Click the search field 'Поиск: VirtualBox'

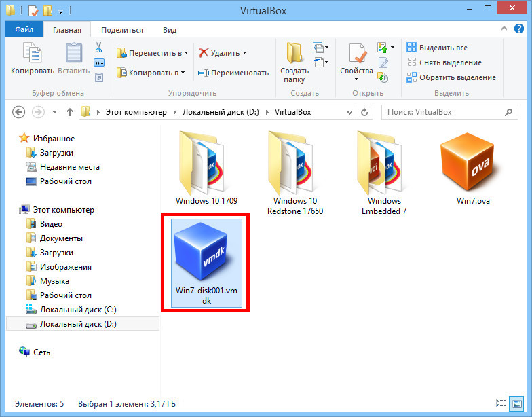tap(449, 112)
